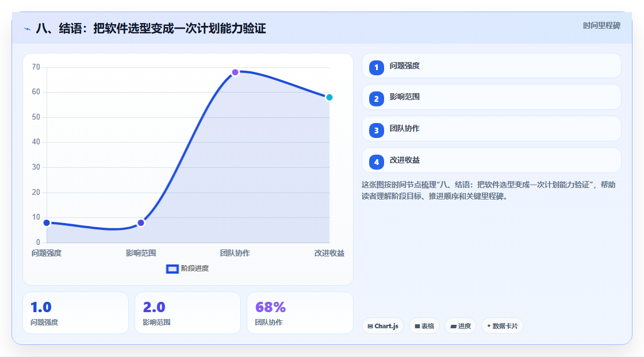Click the x-axis label 问题强度

pos(47,253)
